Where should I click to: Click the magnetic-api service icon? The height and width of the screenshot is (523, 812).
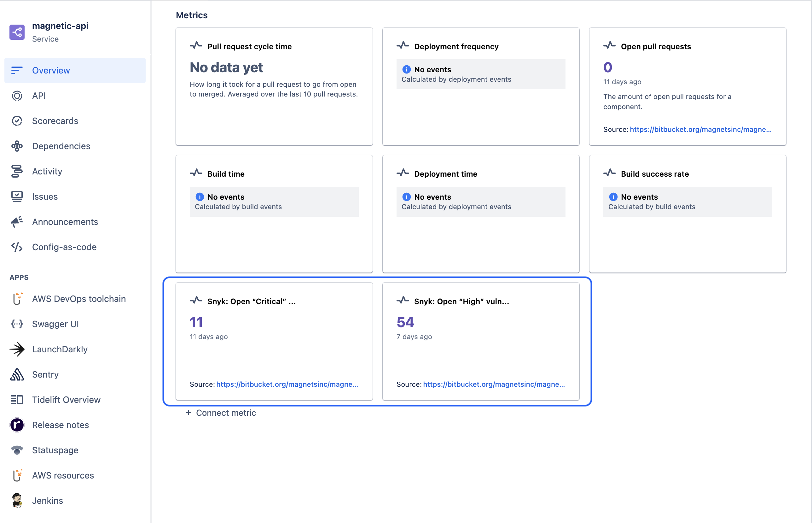(x=17, y=32)
